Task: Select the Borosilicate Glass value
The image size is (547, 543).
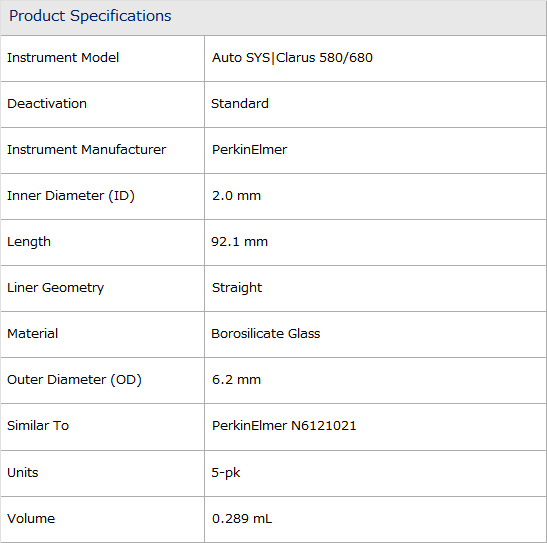Action: click(266, 334)
